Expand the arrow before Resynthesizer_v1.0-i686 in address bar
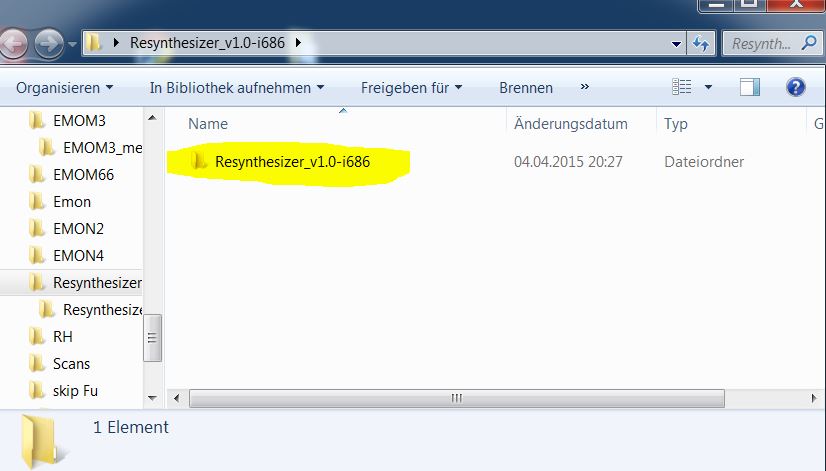The height and width of the screenshot is (471, 826). (116, 43)
